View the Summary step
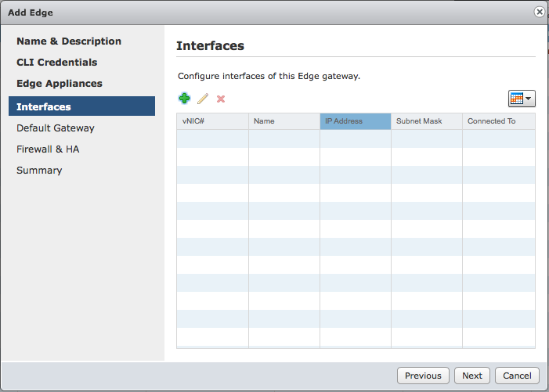The width and height of the screenshot is (549, 392). pos(39,171)
